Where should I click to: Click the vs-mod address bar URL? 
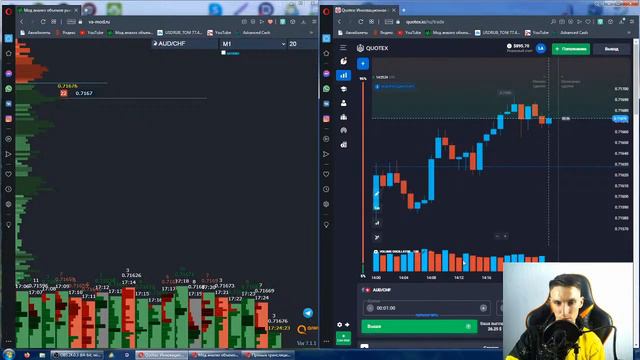coord(99,22)
